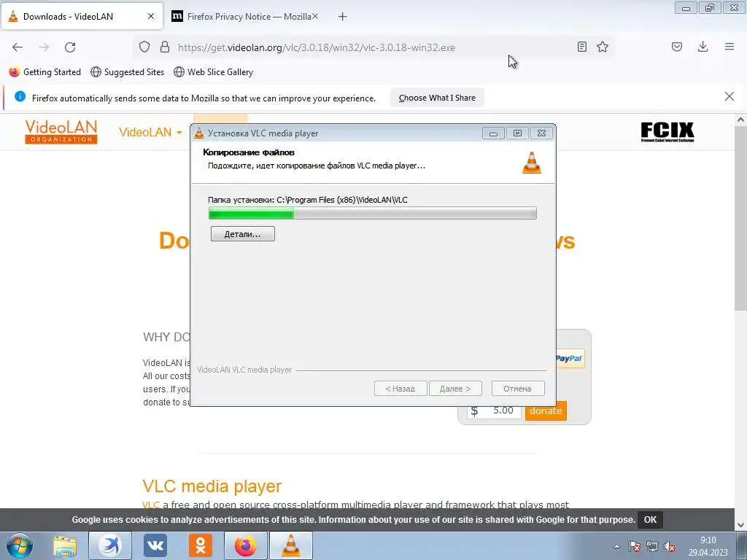Switch to the Downloads - VideoLAN tab

pyautogui.click(x=82, y=17)
